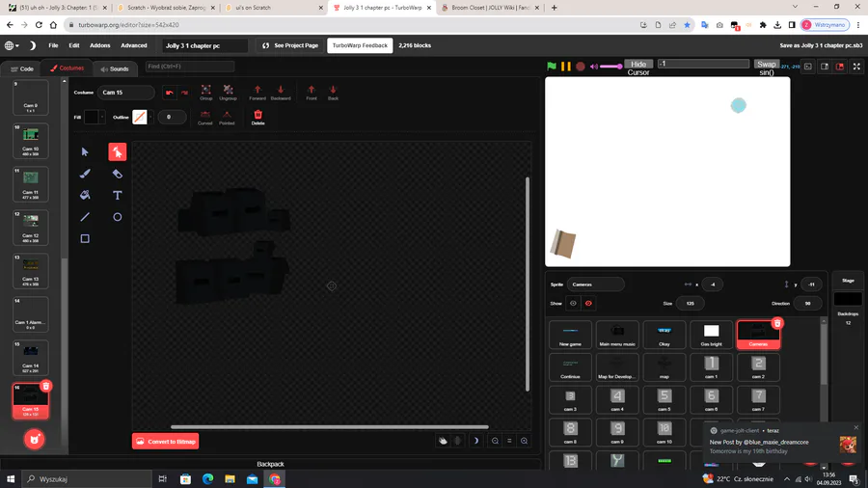868x488 pixels.
Task: Hide the sprite using crossed eye button
Action: [x=588, y=303]
